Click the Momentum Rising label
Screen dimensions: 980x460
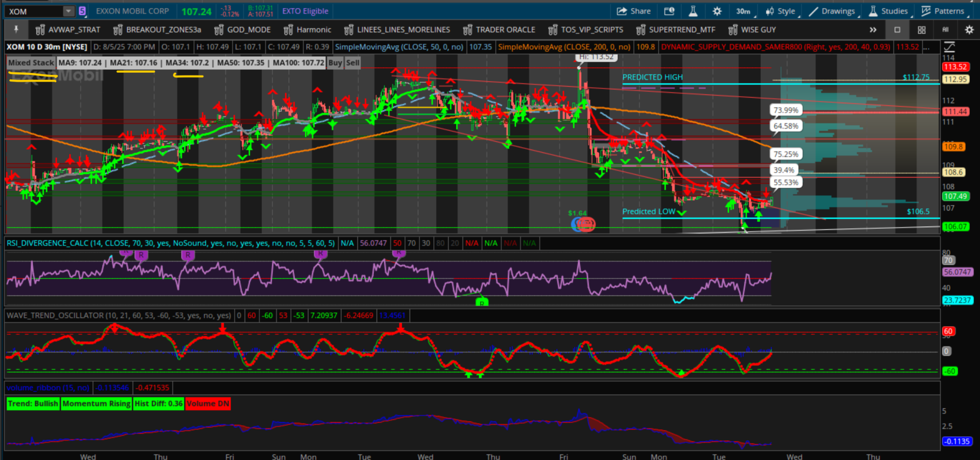tap(96, 404)
